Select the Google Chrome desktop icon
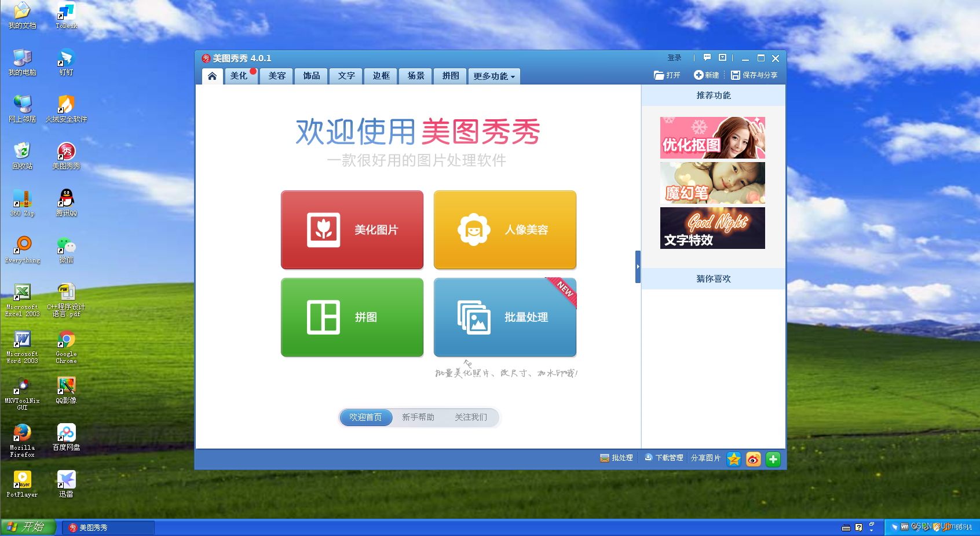The image size is (980, 536). click(66, 347)
